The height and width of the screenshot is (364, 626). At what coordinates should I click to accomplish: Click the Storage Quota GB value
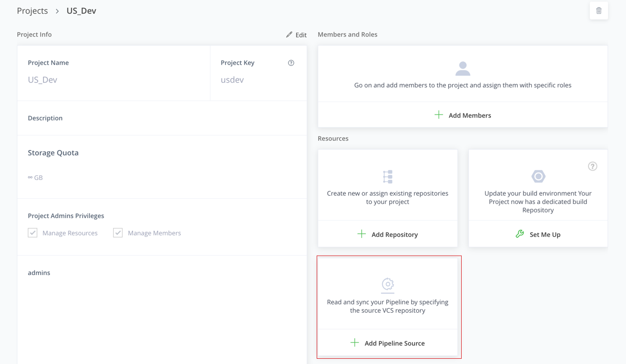click(35, 178)
